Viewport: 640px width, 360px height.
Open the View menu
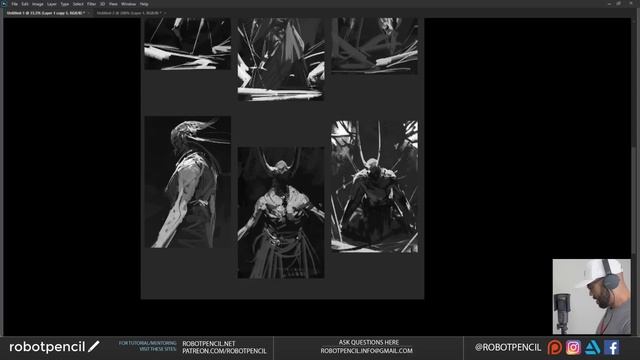click(x=113, y=4)
